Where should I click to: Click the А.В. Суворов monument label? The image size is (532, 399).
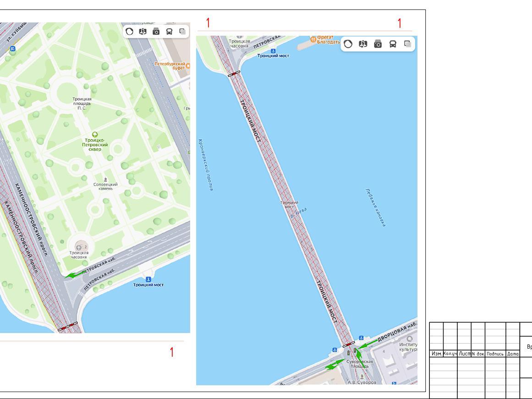click(362, 382)
